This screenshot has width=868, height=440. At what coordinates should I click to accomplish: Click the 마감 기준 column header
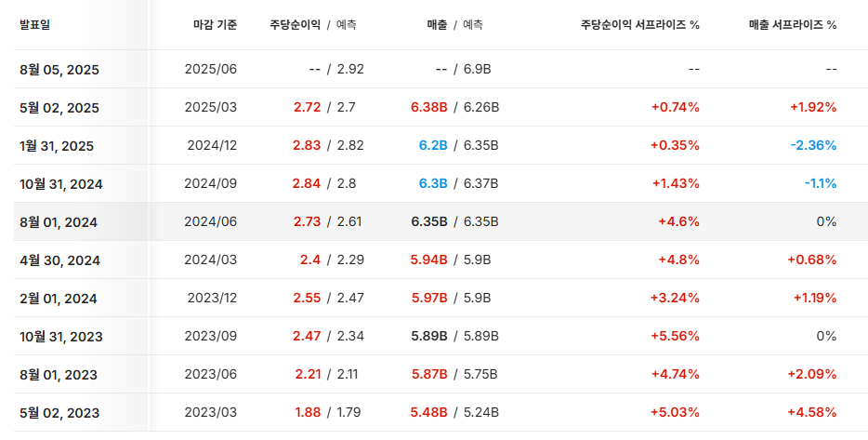coord(215,25)
